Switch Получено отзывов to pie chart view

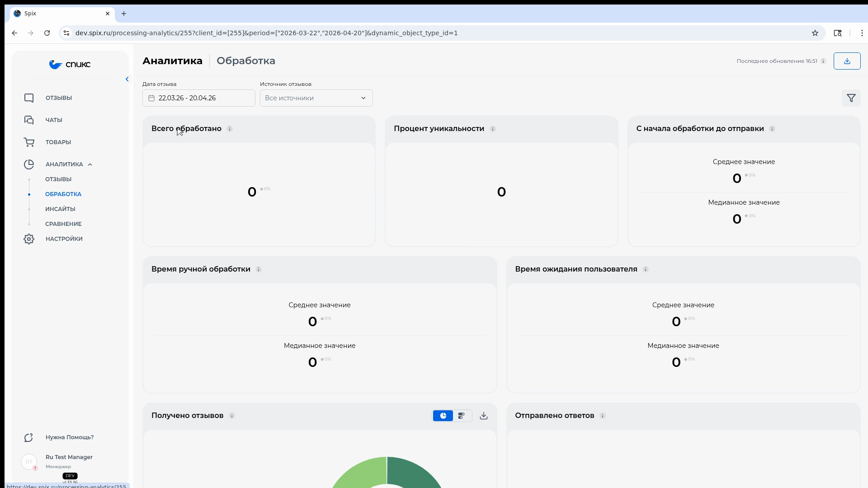[443, 416]
